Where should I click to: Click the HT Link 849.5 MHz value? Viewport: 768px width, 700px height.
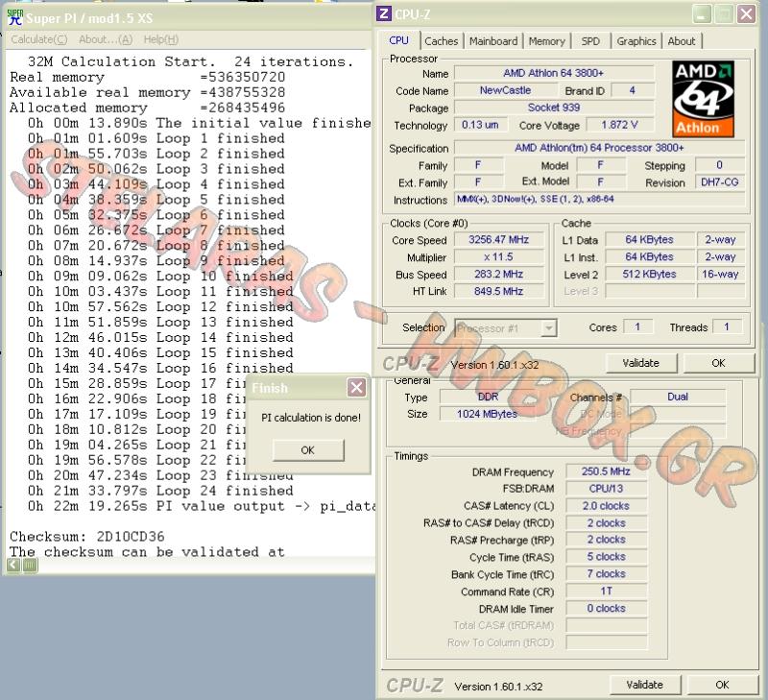pos(498,292)
